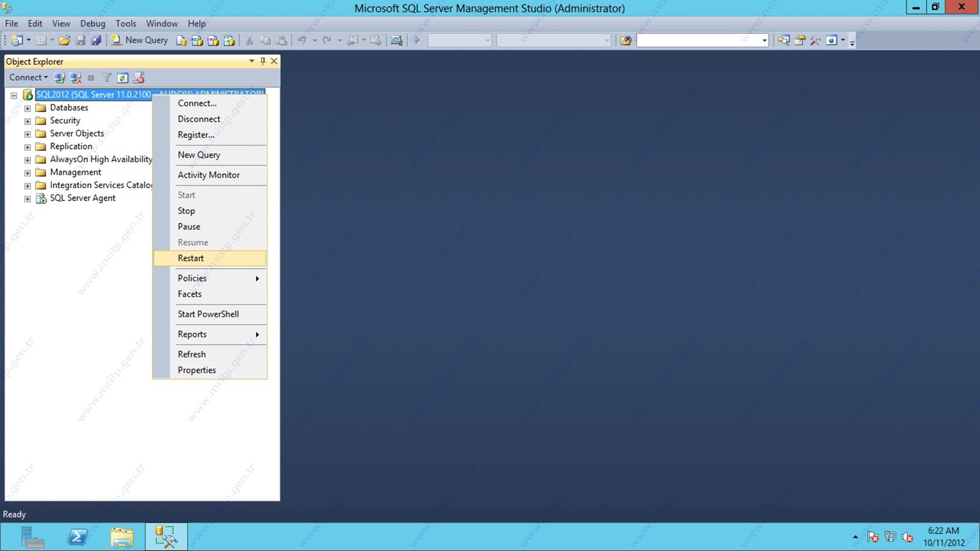Image resolution: width=980 pixels, height=551 pixels.
Task: Open the Connect dropdown in Object Explorer
Action: coord(28,77)
